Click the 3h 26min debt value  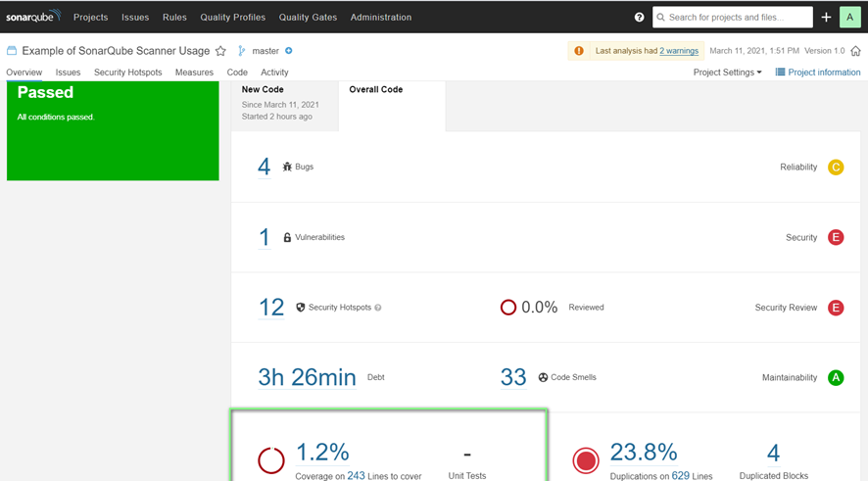click(308, 377)
